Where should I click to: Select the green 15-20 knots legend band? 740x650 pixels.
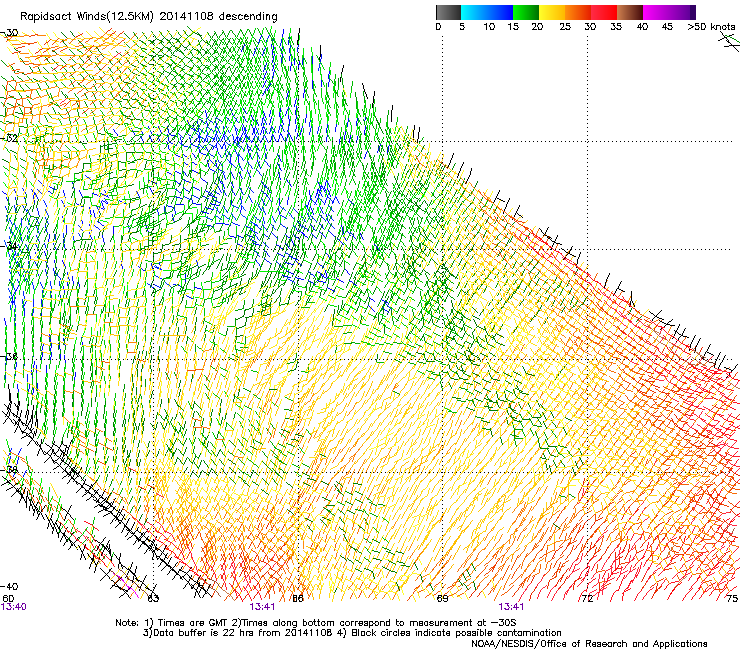pos(526,12)
